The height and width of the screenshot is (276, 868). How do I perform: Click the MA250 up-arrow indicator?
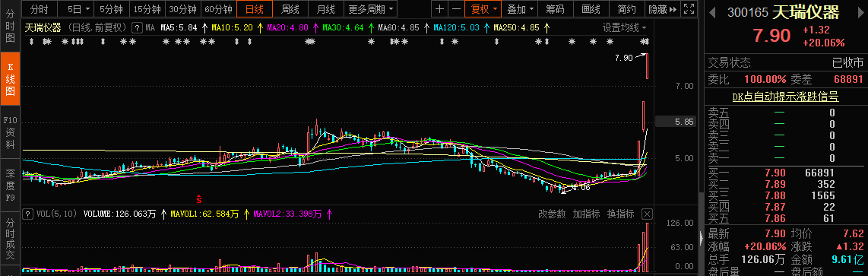(x=546, y=27)
